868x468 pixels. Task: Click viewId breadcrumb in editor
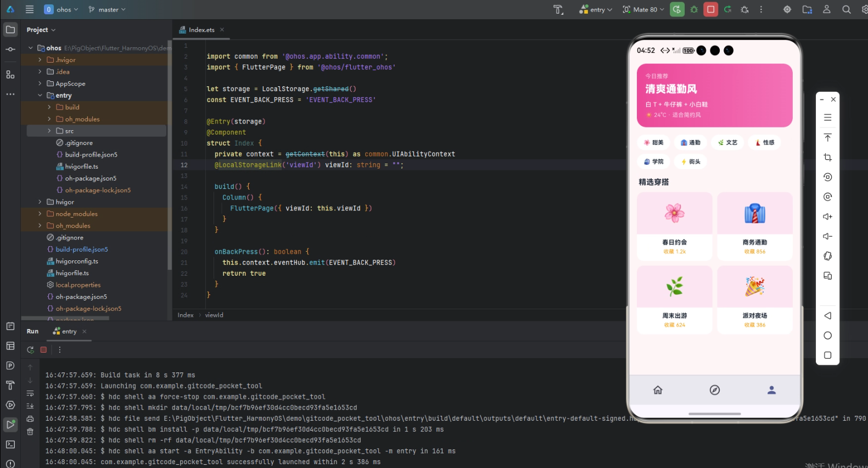tap(214, 315)
